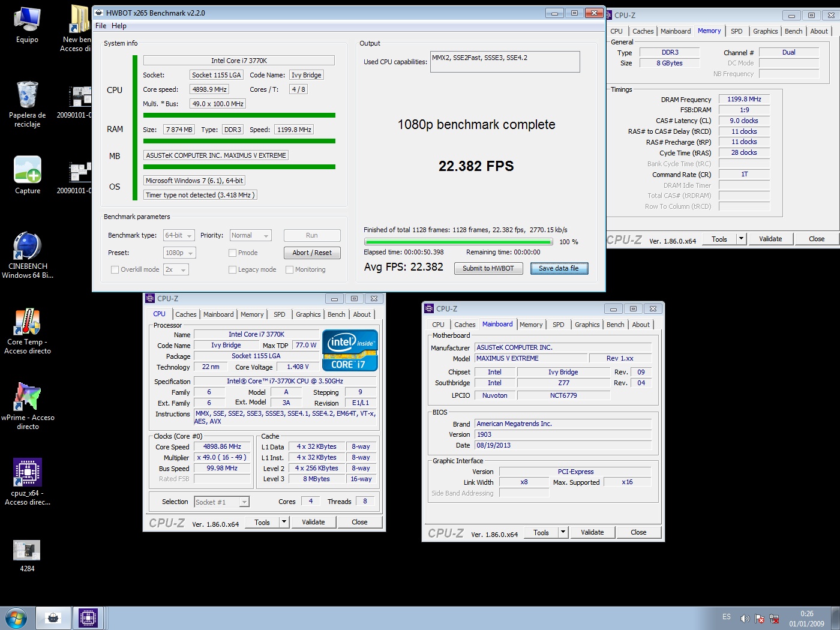Image resolution: width=840 pixels, height=630 pixels.
Task: Click the HWBOT x265 title bar icon
Action: (99, 13)
